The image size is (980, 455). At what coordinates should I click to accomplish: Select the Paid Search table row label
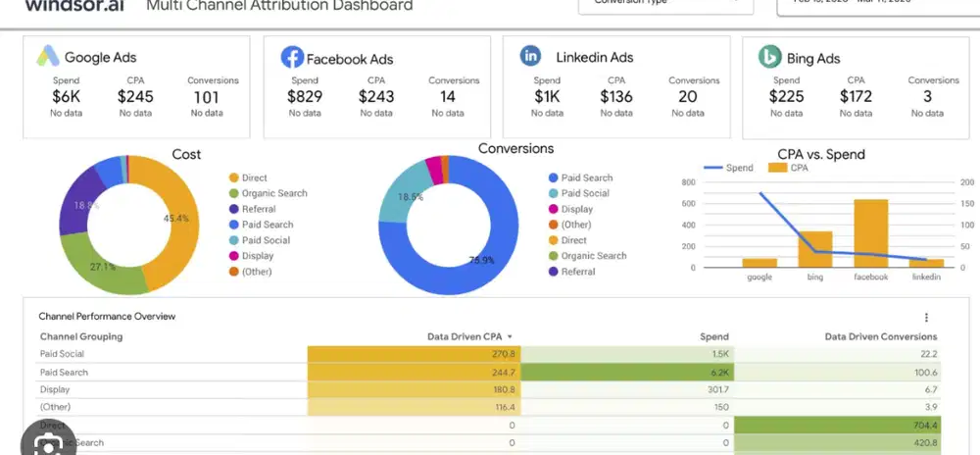[64, 373]
